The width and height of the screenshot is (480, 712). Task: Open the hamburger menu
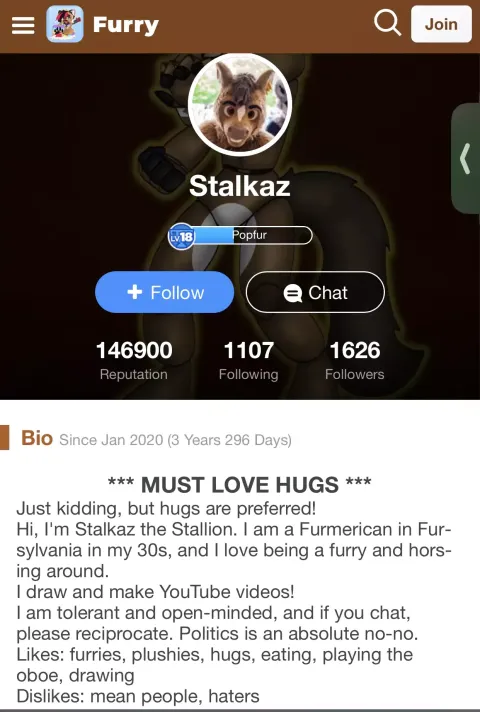(x=23, y=25)
